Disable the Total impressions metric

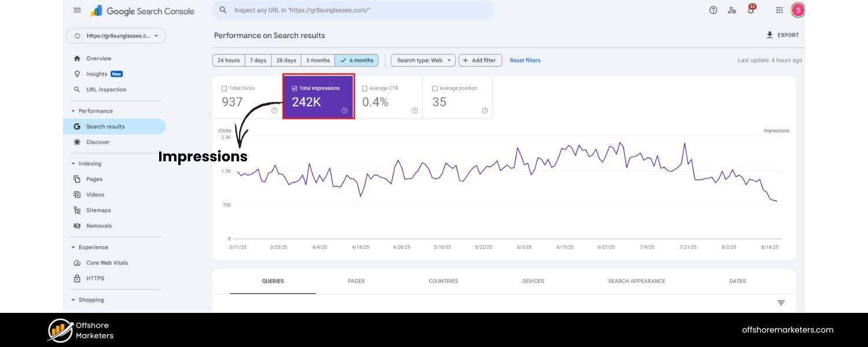[294, 87]
